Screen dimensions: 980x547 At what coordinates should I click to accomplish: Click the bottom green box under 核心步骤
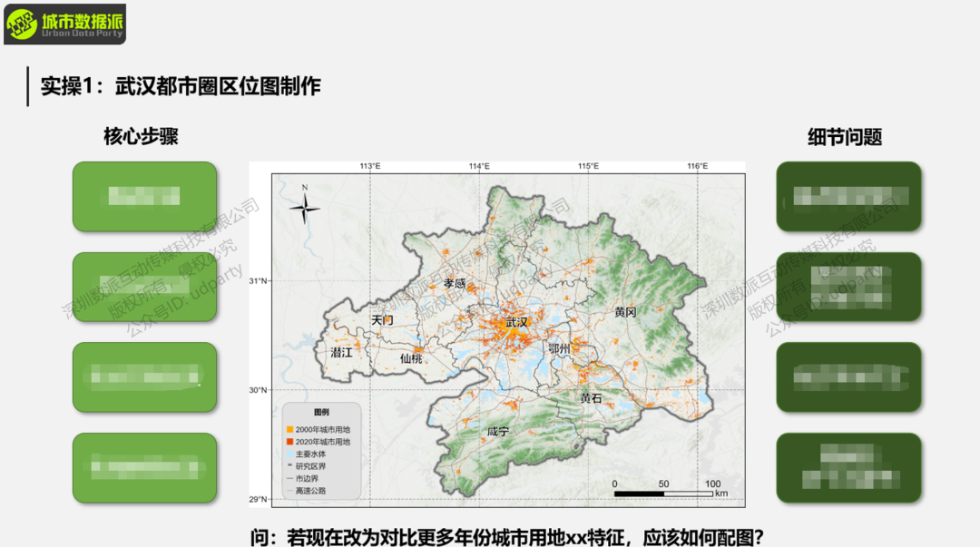tap(144, 467)
